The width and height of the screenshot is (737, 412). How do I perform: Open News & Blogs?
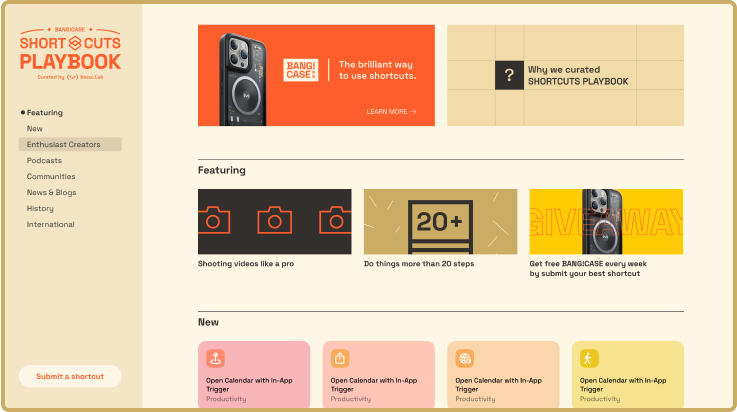51,193
